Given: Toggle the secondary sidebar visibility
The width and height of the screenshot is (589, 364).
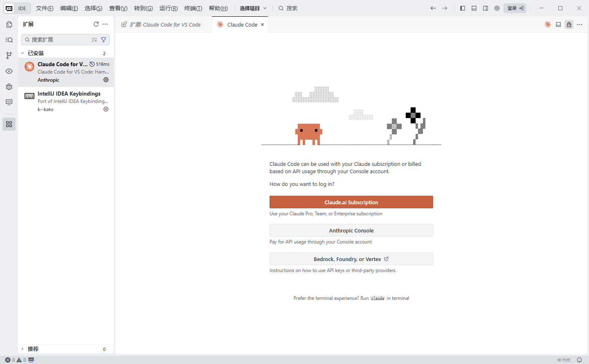Looking at the screenshot, I should [486, 8].
